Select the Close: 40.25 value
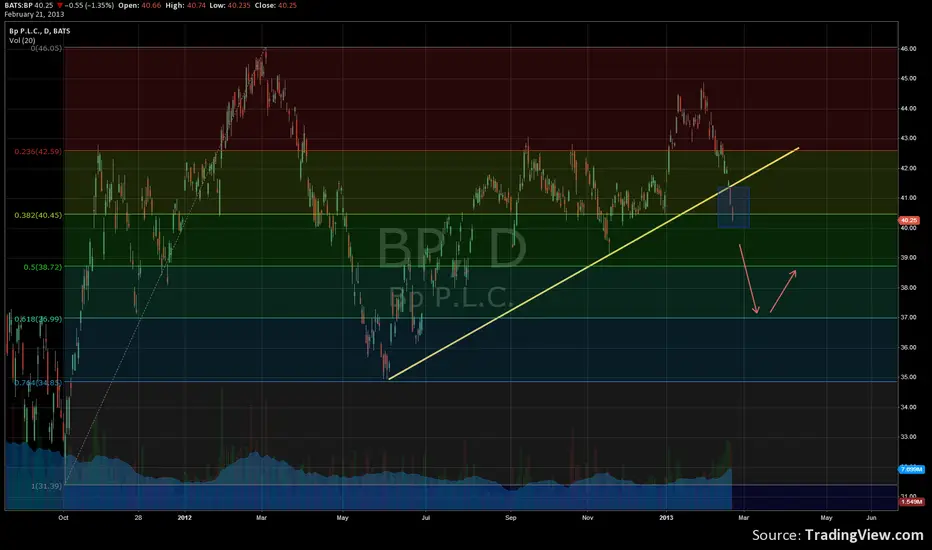The height and width of the screenshot is (550, 932). click(275, 5)
